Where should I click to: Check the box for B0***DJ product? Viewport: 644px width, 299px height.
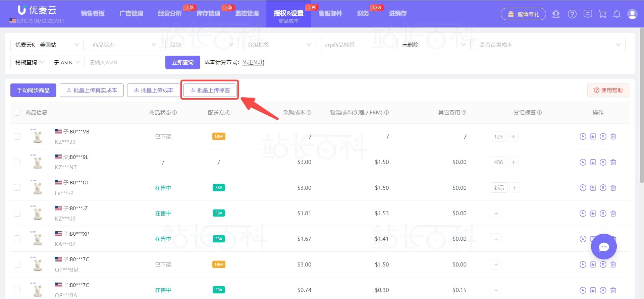17,187
